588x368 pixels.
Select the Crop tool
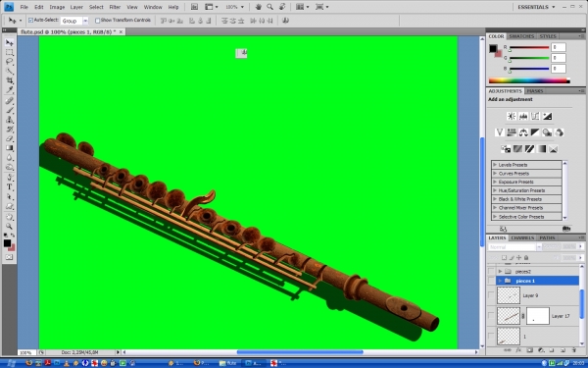tap(10, 80)
